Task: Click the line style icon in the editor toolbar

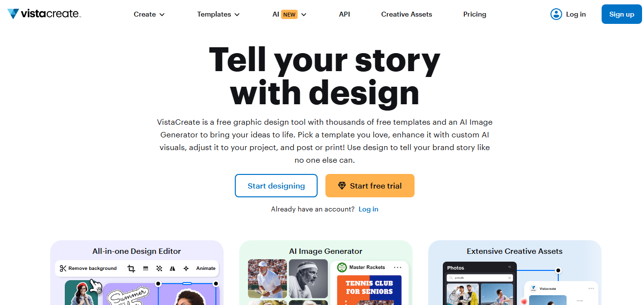Action: [x=146, y=268]
